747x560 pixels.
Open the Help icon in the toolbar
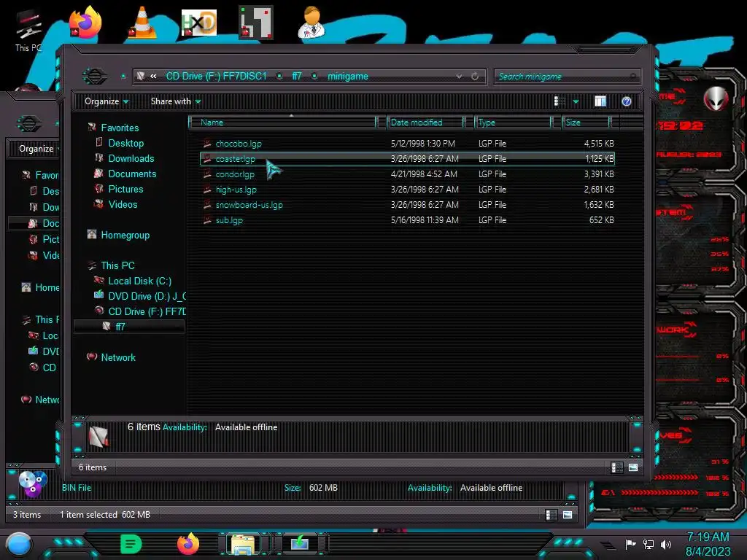(x=627, y=101)
